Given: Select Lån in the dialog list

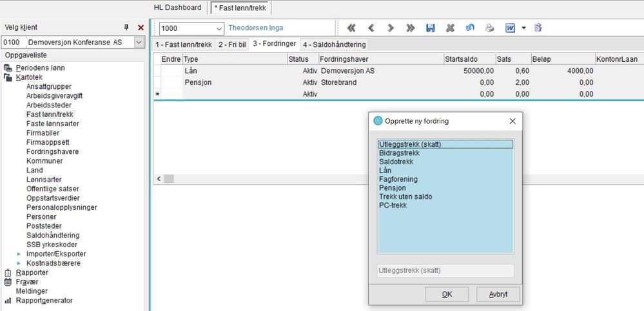Looking at the screenshot, I should tap(445, 170).
